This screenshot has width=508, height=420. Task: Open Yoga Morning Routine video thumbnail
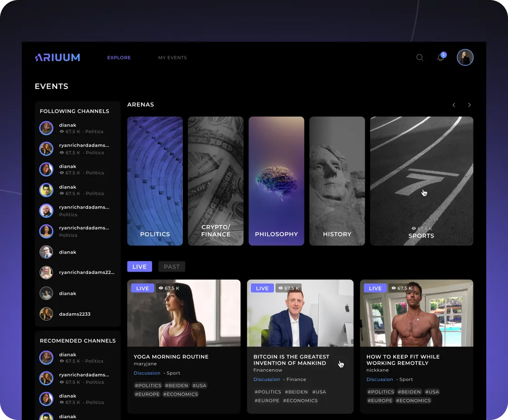(184, 313)
